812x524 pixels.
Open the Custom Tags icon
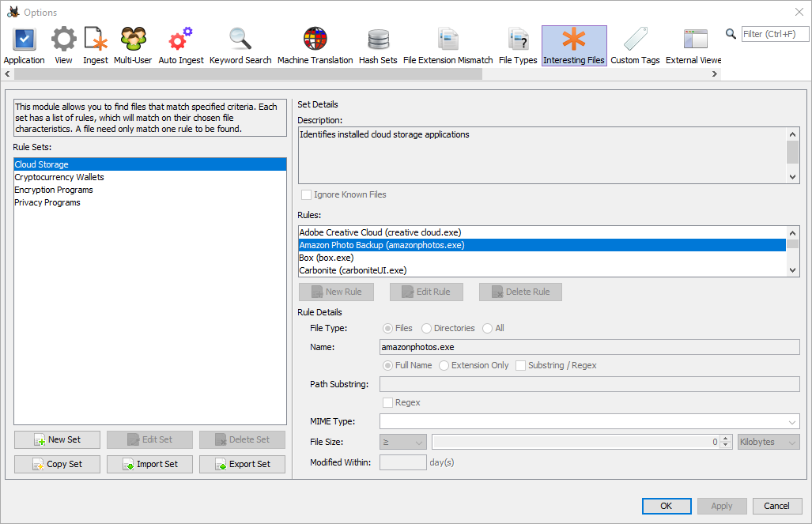635,40
